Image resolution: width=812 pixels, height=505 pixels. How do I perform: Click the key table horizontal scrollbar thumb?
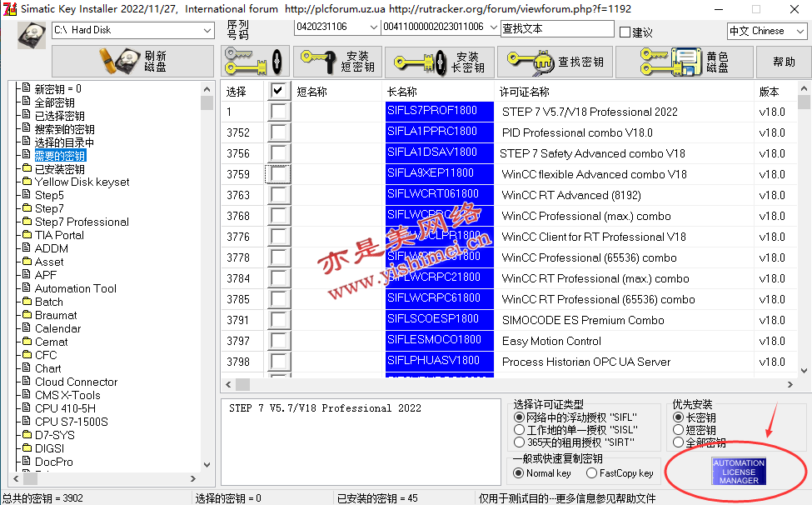tap(243, 384)
